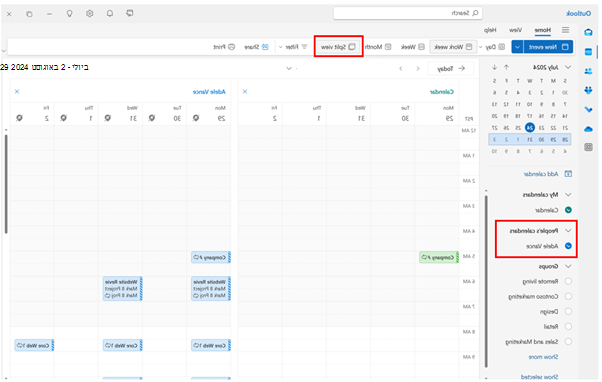
Task: Open the Mail module icon in the navigation bar
Action: coord(588,32)
